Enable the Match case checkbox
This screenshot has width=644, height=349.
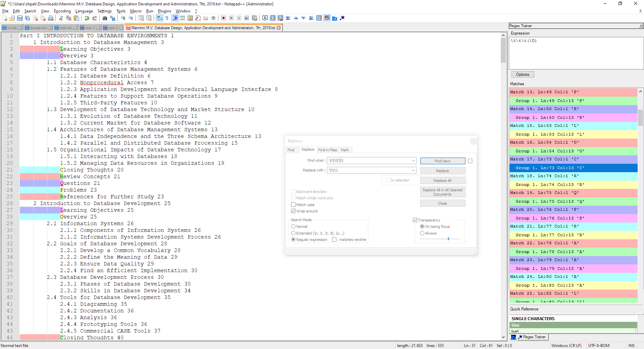pos(293,205)
